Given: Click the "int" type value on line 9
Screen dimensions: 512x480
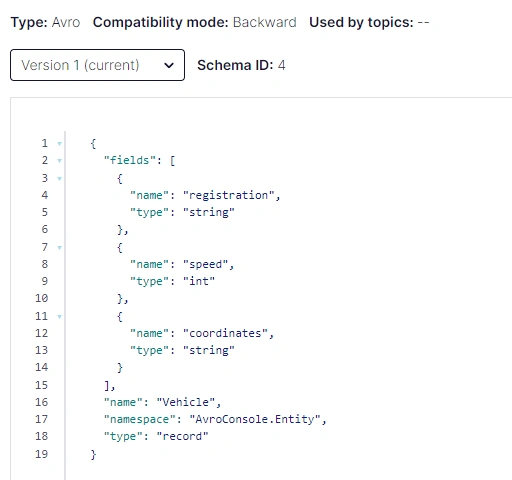Looking at the screenshot, I should tap(199, 281).
